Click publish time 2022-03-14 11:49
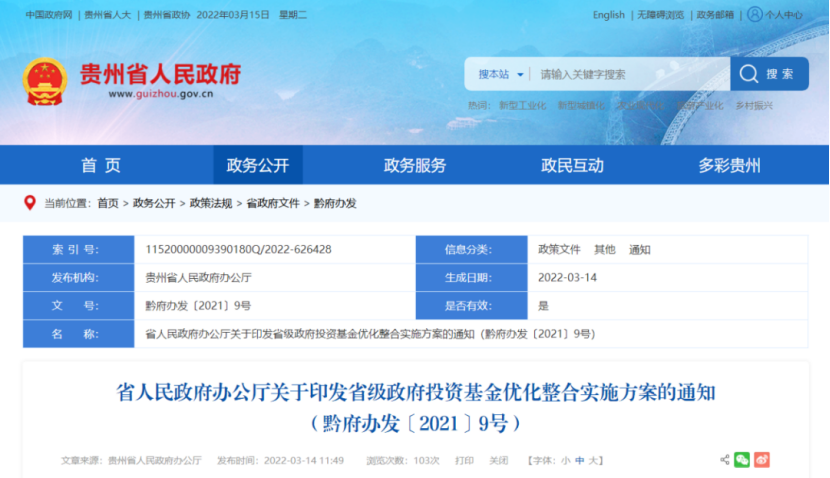 point(304,461)
